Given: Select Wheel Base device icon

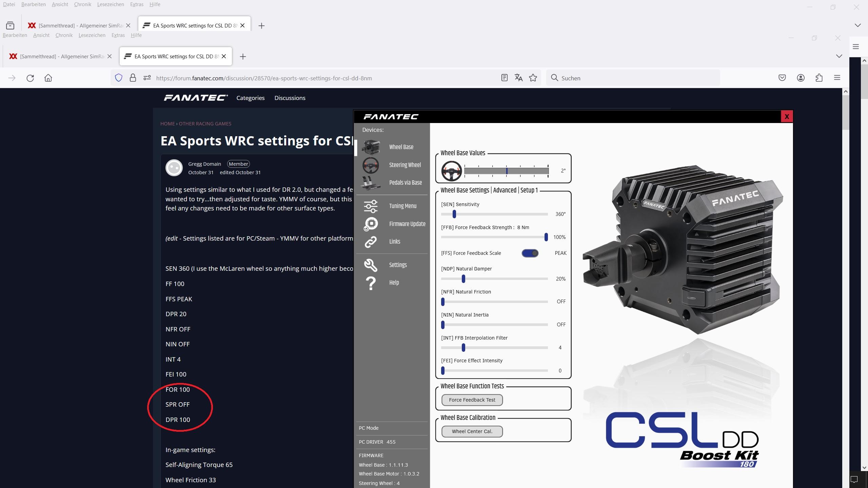Looking at the screenshot, I should click(x=371, y=147).
